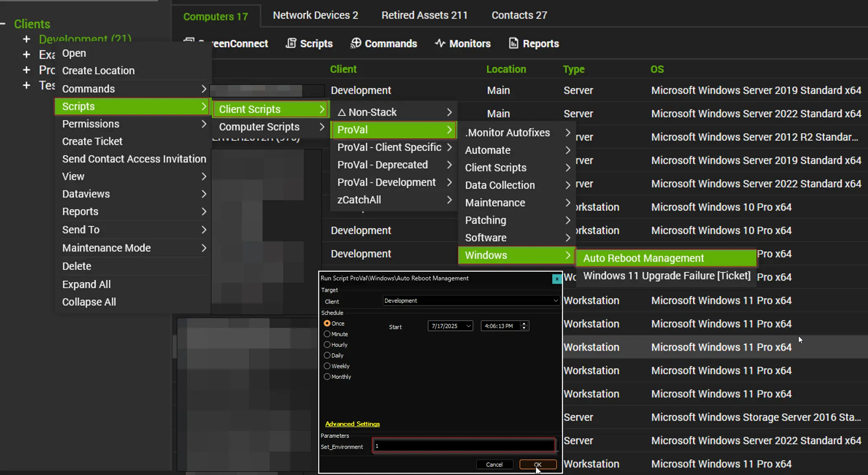Open the Computer Scripts submenu
Viewport: 868px width, 475px height.
(271, 127)
